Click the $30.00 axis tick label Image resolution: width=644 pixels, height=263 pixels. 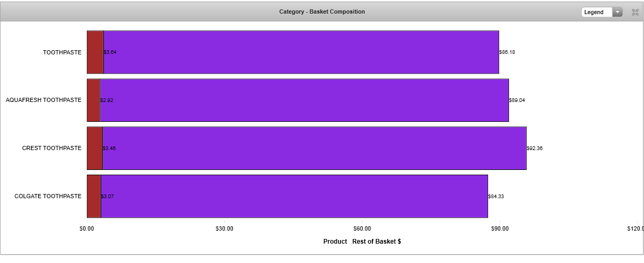[x=224, y=228]
